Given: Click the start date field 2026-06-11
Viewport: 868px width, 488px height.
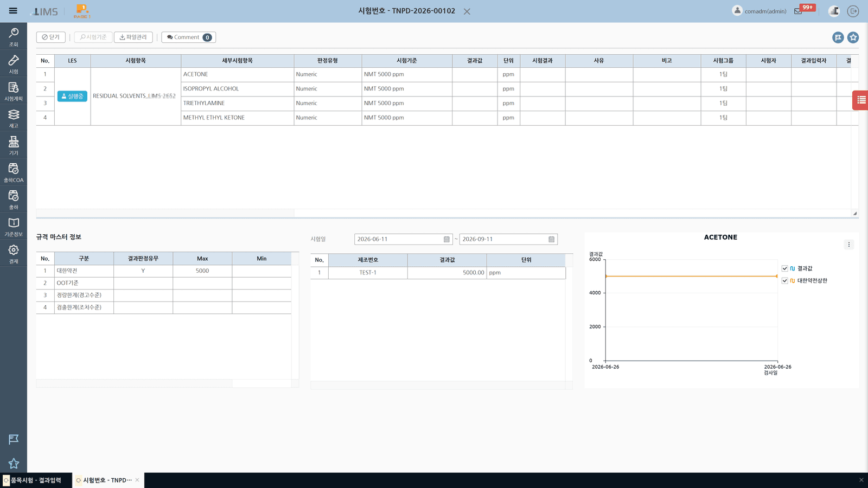Looking at the screenshot, I should [x=404, y=239].
